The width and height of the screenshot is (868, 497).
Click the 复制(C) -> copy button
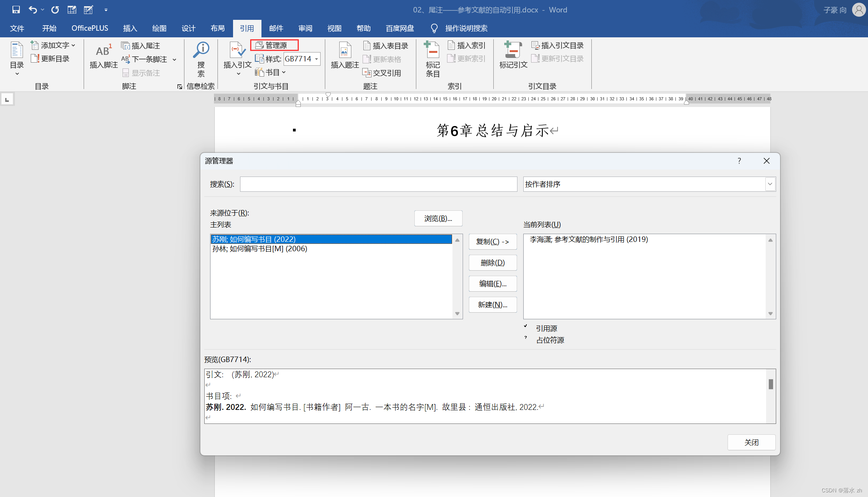click(493, 242)
